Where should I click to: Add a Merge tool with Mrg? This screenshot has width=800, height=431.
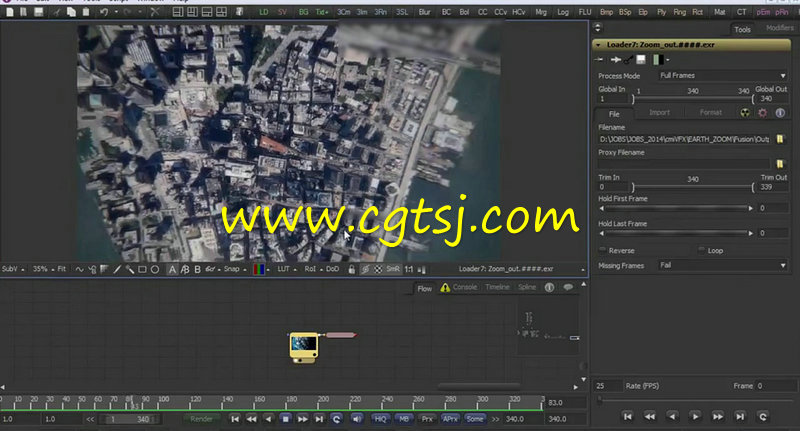pos(541,12)
